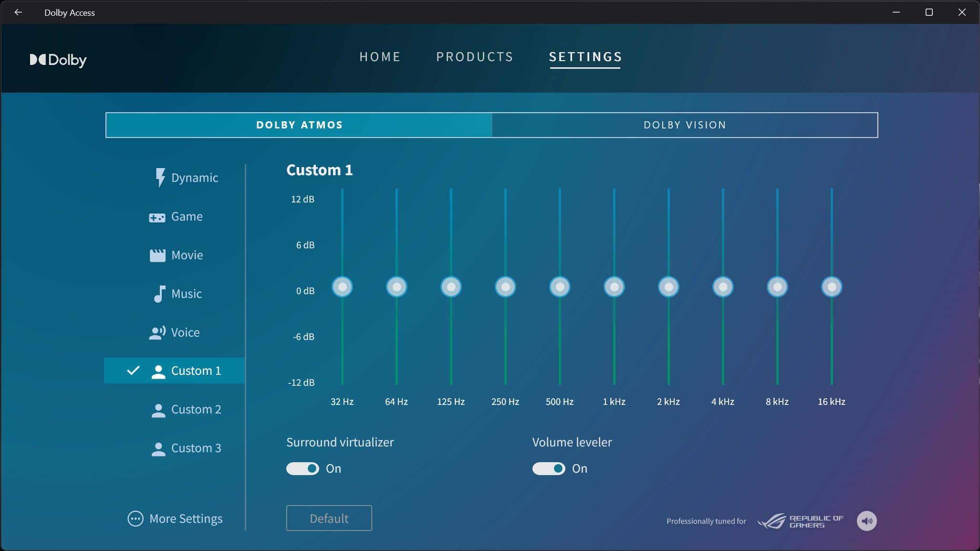The width and height of the screenshot is (980, 551).
Task: Switch to the Dolby Atmos tab
Action: [x=299, y=125]
